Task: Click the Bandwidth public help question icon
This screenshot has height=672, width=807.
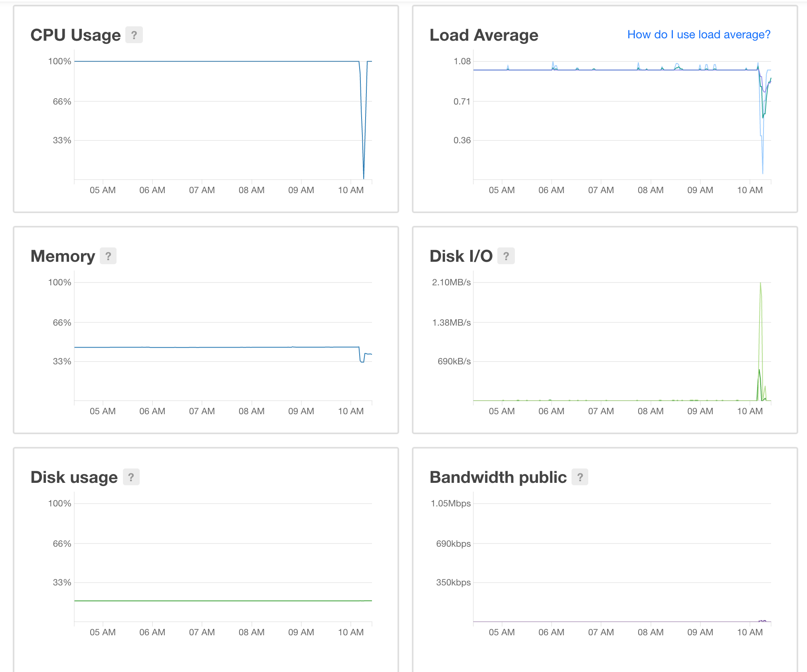Action: coord(580,477)
